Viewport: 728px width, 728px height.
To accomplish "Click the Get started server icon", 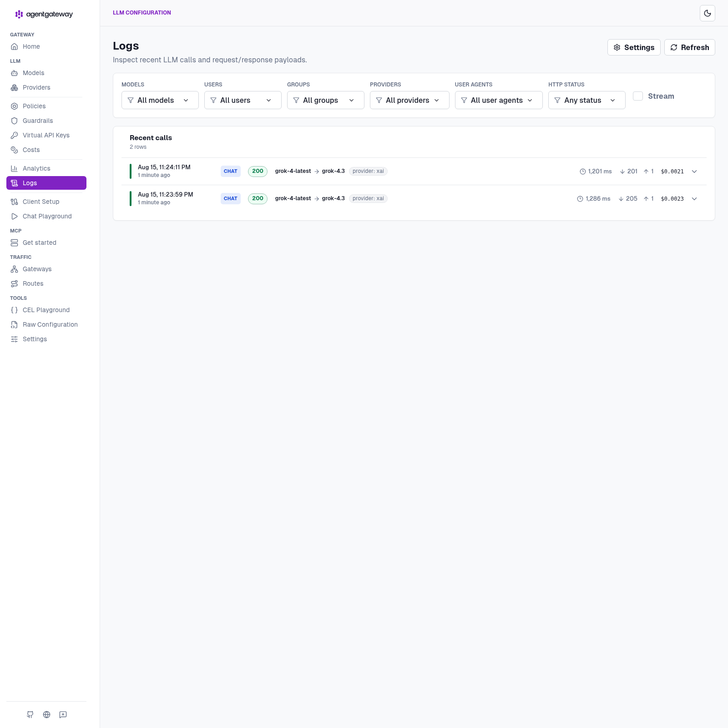I will pos(15,243).
